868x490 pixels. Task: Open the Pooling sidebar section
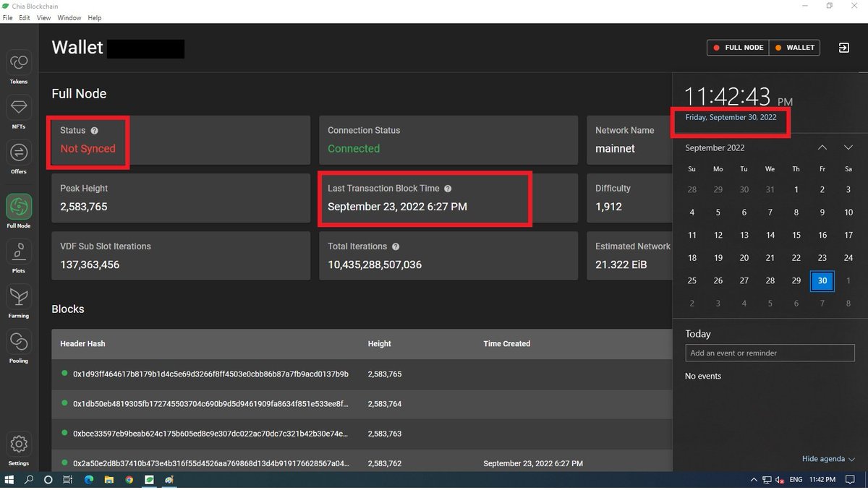coord(19,347)
